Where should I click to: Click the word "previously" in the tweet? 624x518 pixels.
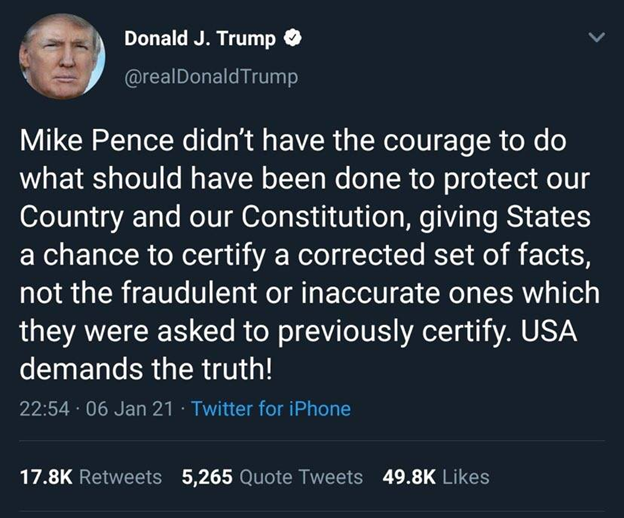(345, 333)
